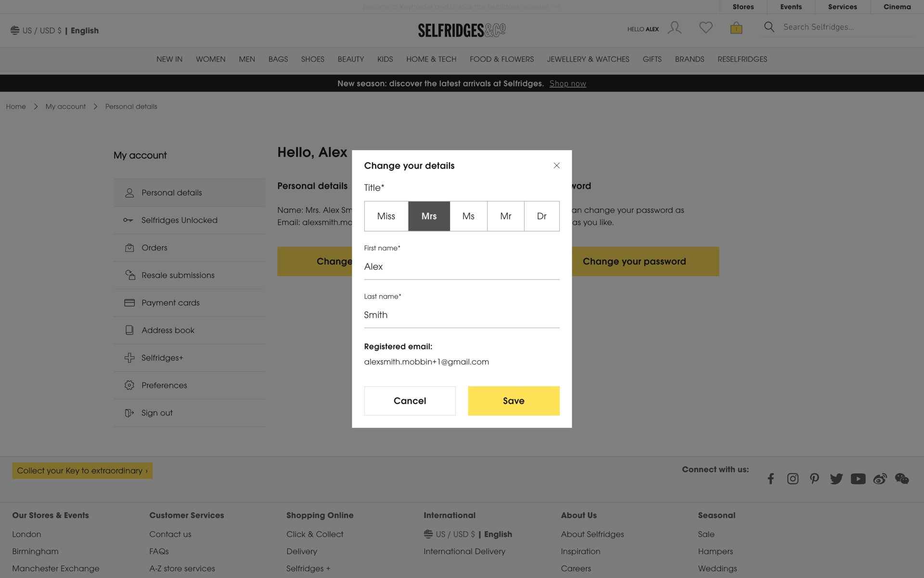Open the Weibo social icon

pyautogui.click(x=880, y=478)
